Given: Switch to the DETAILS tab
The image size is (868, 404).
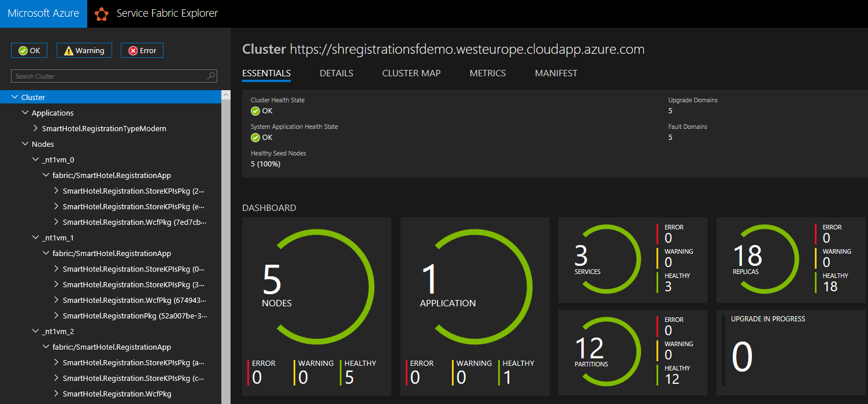Looking at the screenshot, I should 336,73.
